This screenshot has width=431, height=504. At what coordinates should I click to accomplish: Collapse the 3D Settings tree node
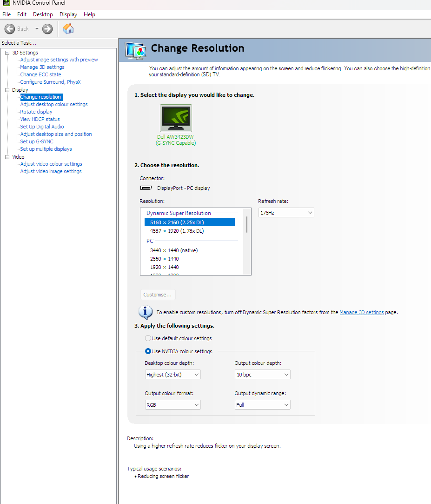[x=7, y=53]
